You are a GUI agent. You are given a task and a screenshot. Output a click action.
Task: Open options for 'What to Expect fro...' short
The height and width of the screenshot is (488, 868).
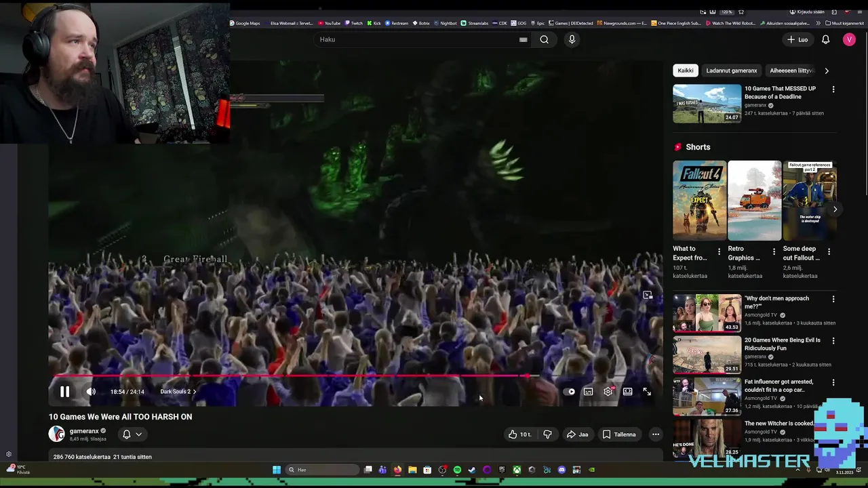coord(719,251)
